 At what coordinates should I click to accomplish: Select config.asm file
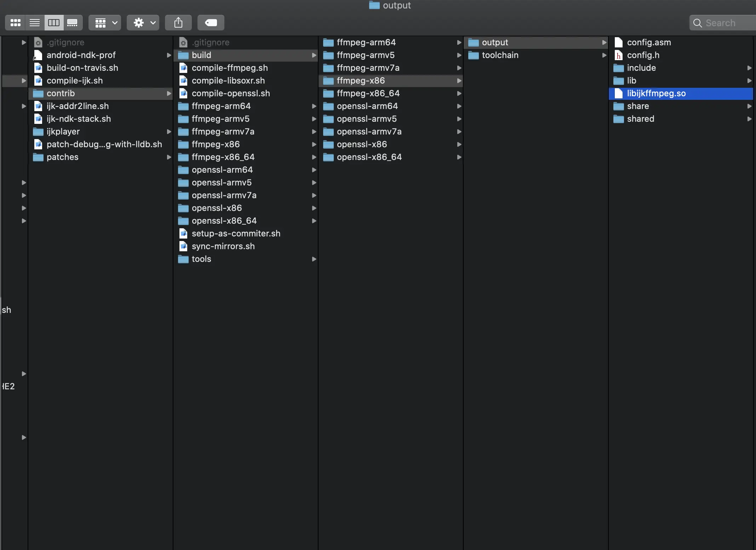(x=681, y=42)
